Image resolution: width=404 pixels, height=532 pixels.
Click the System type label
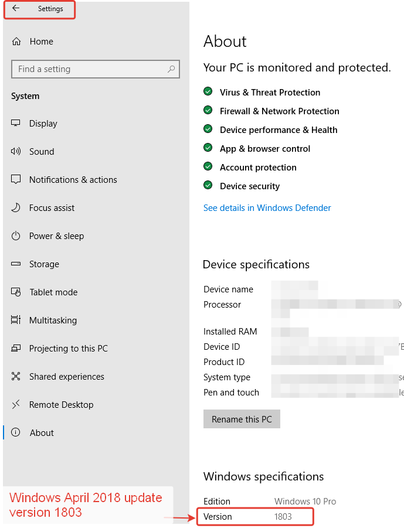pyautogui.click(x=227, y=377)
